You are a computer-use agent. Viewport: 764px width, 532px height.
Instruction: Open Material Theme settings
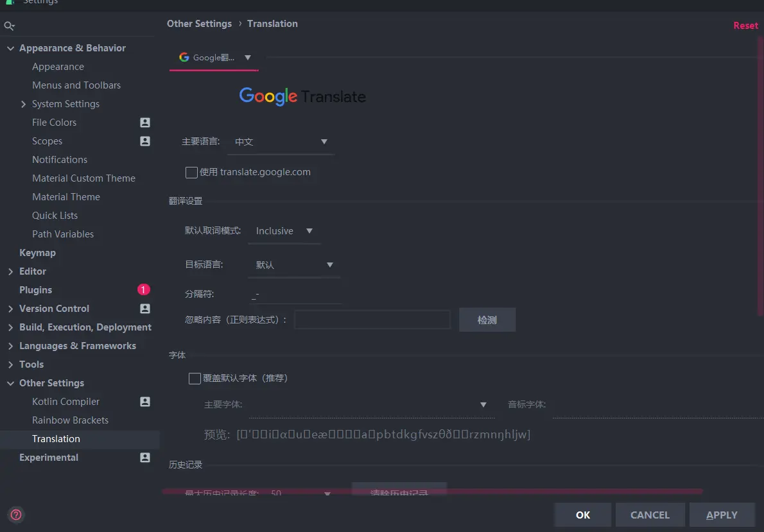click(65, 197)
